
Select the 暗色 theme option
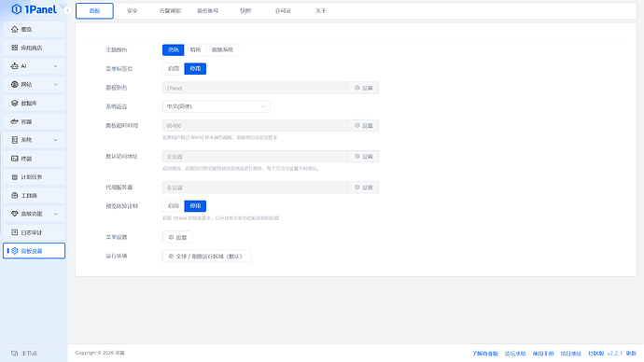pyautogui.click(x=195, y=49)
